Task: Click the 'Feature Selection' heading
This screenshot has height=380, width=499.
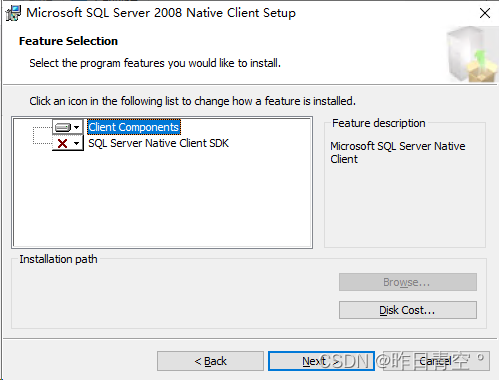Action: (x=68, y=41)
